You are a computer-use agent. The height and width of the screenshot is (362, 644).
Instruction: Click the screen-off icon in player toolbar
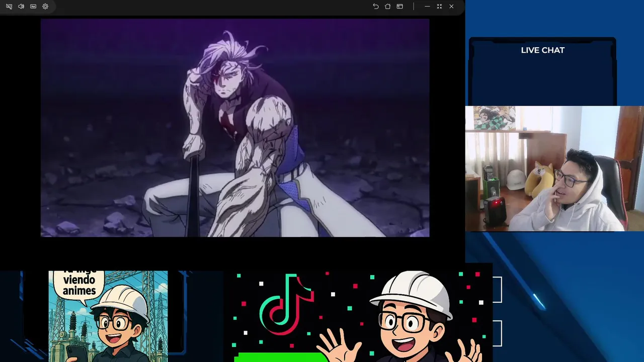pos(9,7)
